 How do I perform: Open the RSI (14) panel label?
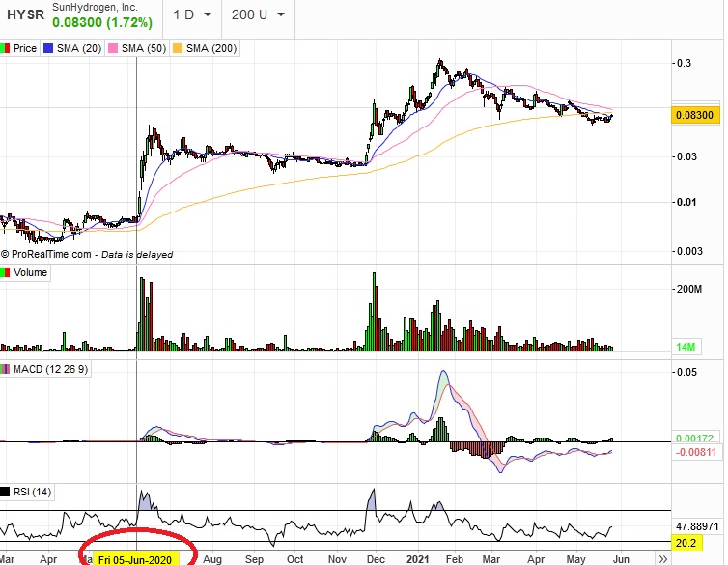(x=33, y=492)
